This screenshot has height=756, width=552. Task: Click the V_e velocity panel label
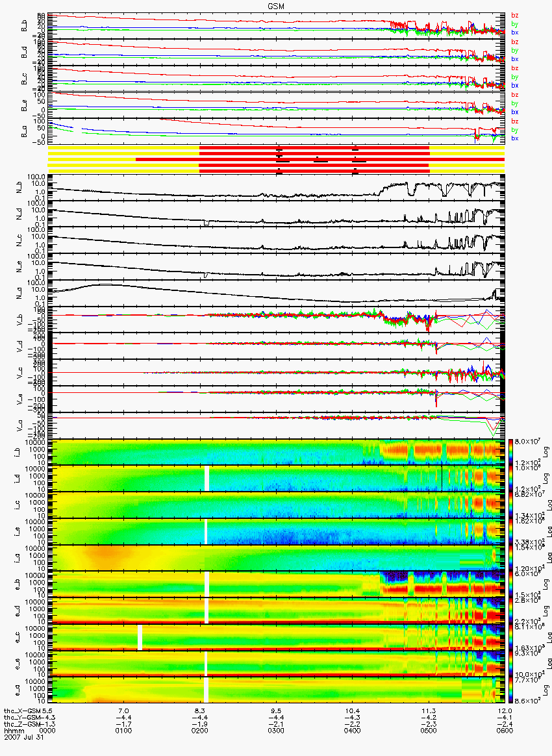(20, 399)
